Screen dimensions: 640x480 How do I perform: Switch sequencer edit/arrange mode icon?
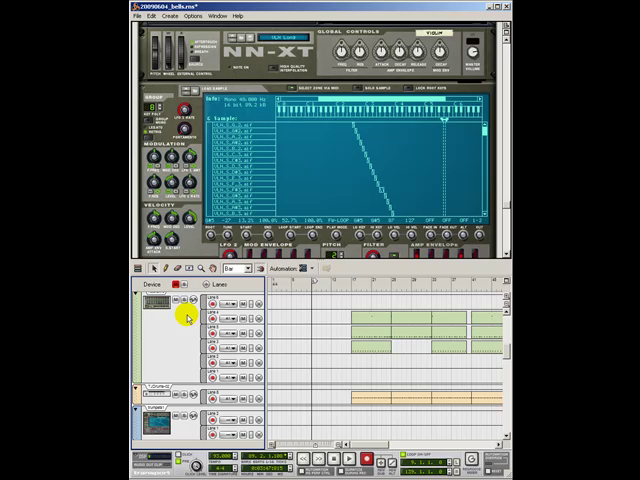(138, 269)
